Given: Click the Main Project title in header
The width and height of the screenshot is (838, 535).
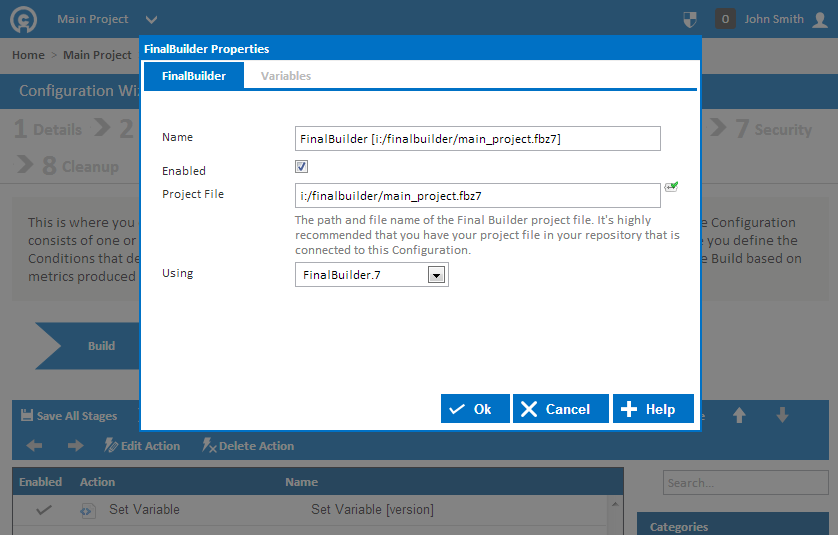Looking at the screenshot, I should pos(92,19).
